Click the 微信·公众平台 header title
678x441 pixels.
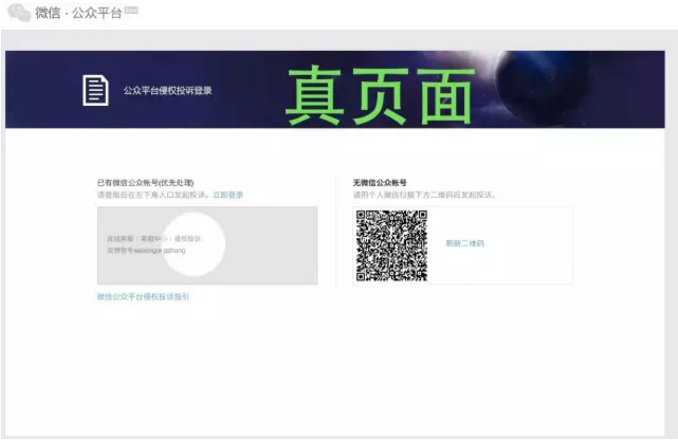coord(79,13)
